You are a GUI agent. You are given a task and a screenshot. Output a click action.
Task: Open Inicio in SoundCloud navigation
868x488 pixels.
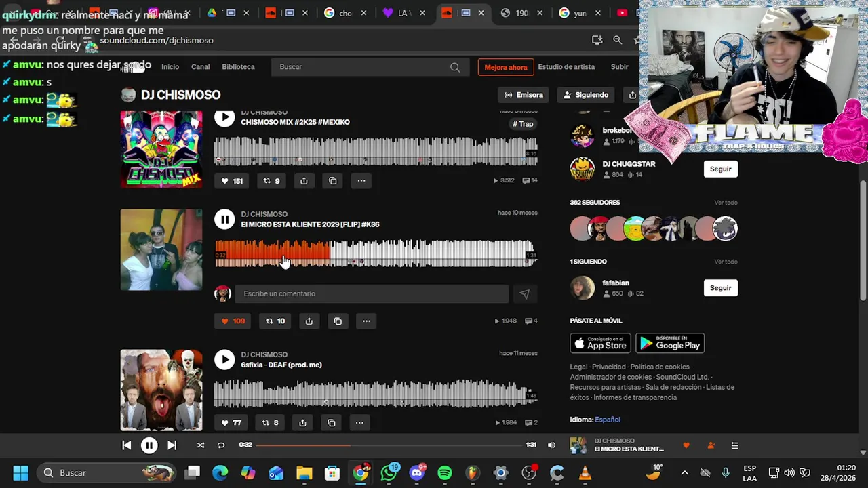[x=170, y=67]
